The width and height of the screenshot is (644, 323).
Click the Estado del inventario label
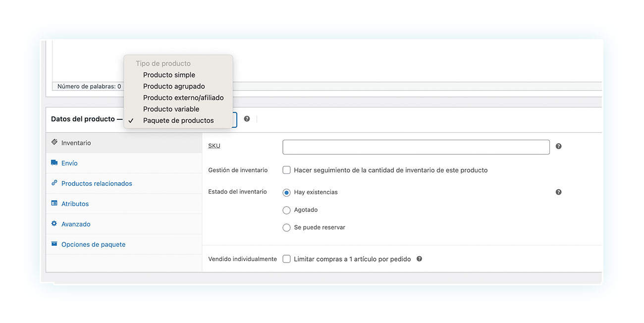tap(237, 192)
